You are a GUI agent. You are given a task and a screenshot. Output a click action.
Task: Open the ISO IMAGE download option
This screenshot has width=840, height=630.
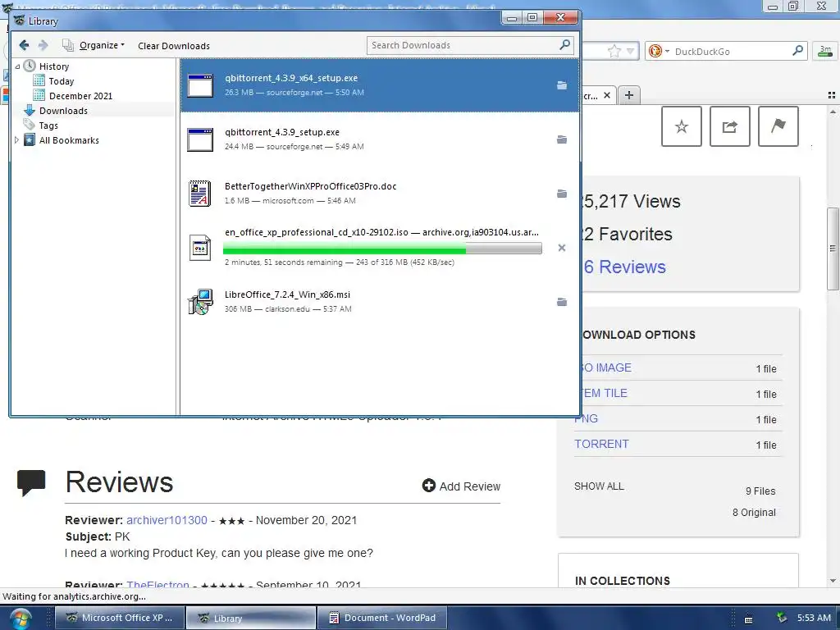[x=606, y=368]
